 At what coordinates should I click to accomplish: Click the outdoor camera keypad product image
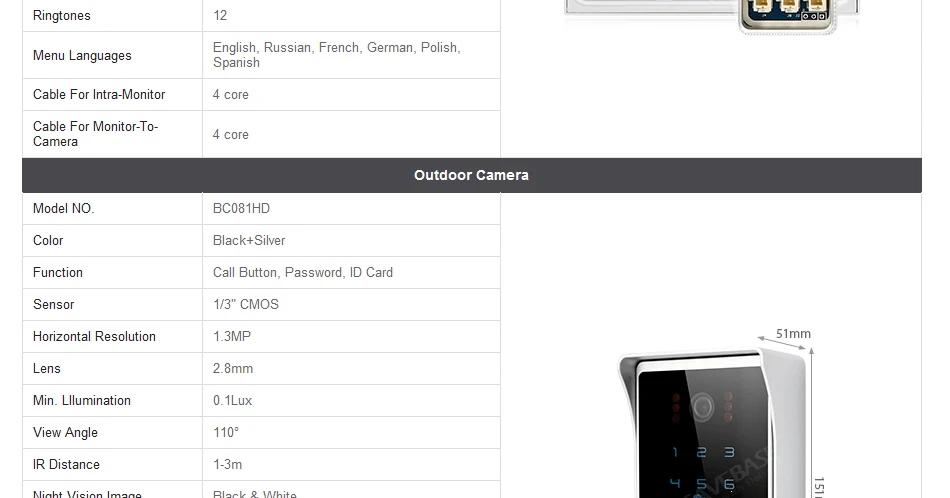712,424
